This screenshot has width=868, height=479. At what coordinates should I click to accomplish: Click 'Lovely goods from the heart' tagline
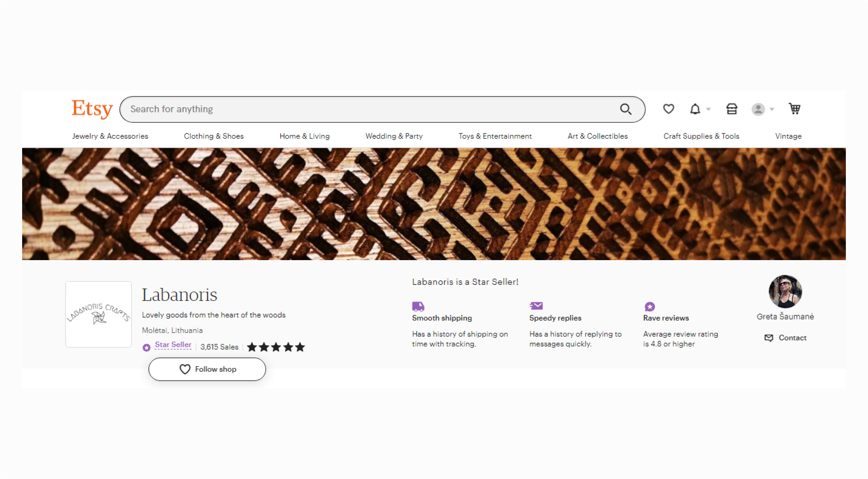[214, 315]
